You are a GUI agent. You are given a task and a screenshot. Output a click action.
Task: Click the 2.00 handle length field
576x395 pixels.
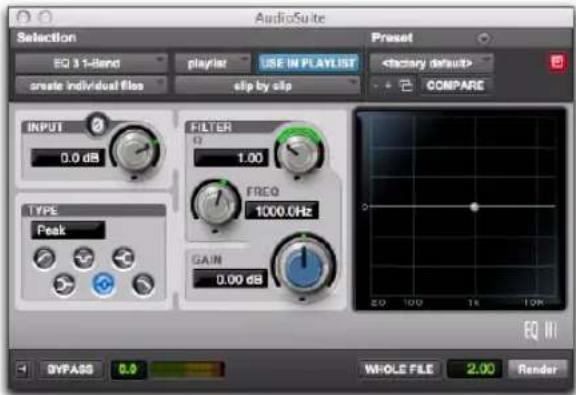pos(474,369)
